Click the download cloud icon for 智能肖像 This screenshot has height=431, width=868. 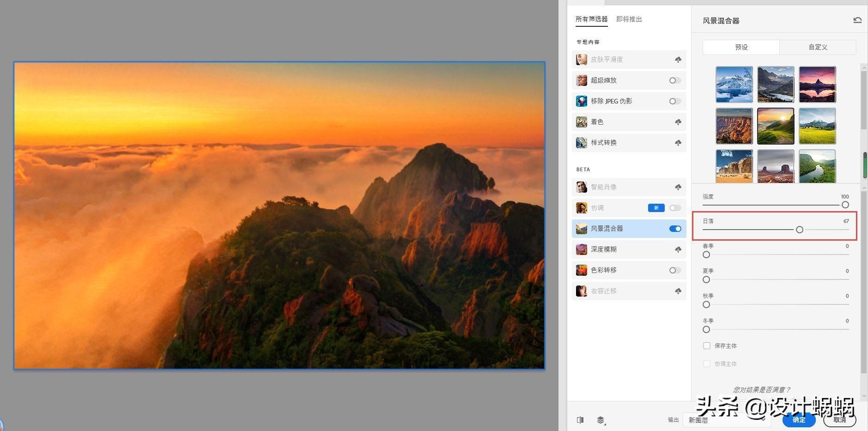point(677,187)
